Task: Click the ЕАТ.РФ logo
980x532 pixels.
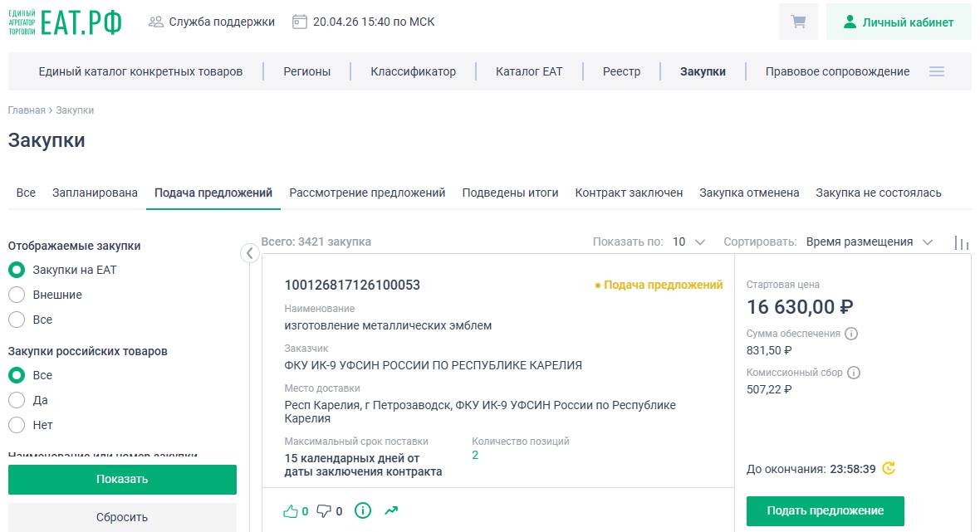Action: [x=65, y=22]
